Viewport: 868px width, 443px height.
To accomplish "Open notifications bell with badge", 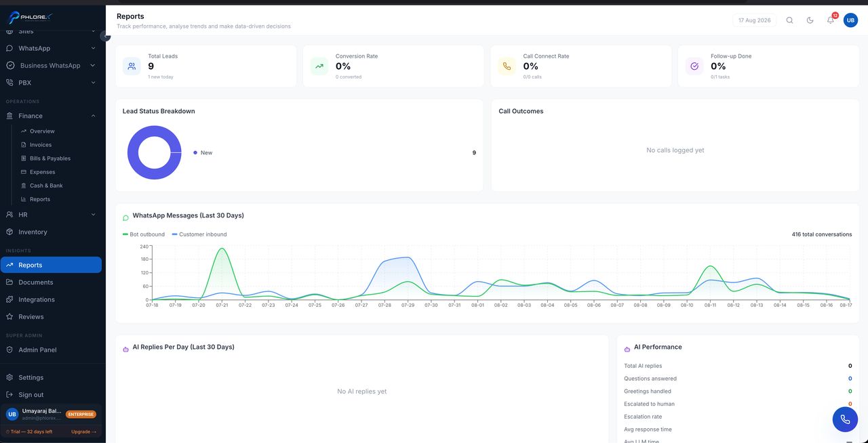I will click(x=831, y=20).
